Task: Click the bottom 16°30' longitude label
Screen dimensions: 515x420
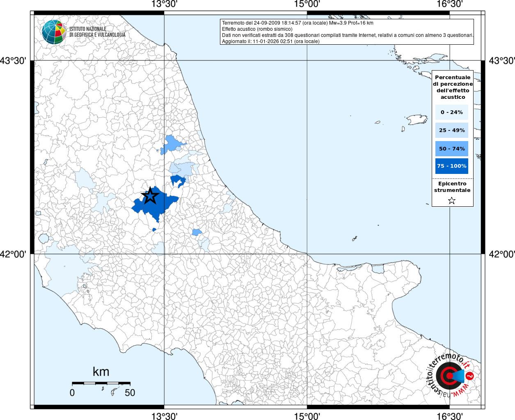Action: click(x=450, y=416)
